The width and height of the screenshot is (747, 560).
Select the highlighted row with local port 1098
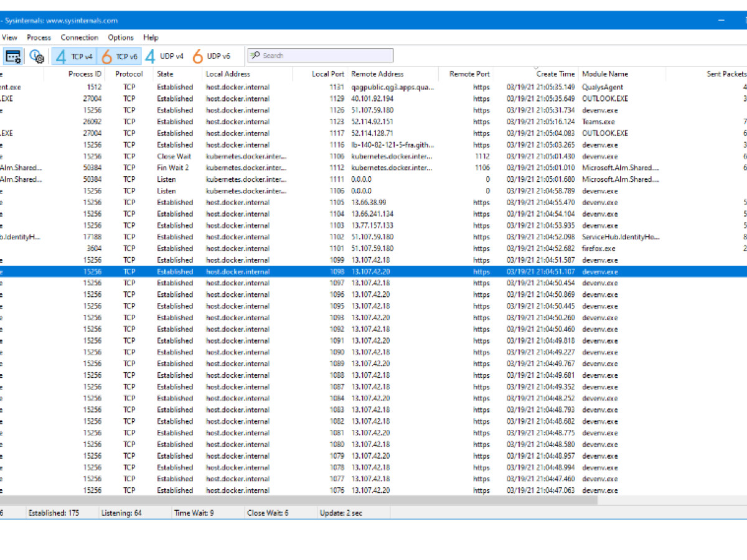[374, 271]
